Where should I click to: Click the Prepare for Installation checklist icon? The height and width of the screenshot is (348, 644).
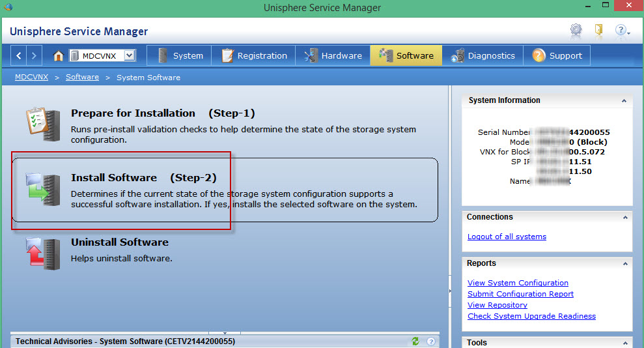coord(43,124)
